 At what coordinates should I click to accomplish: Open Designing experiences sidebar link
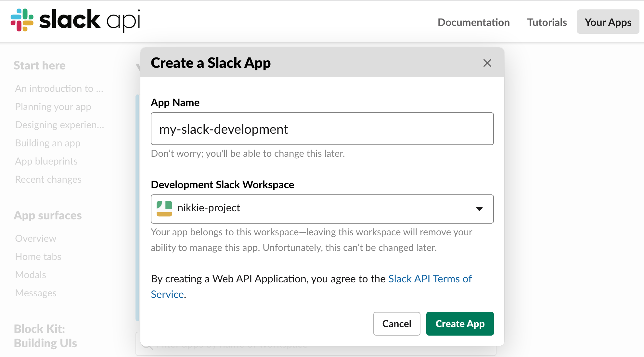59,125
